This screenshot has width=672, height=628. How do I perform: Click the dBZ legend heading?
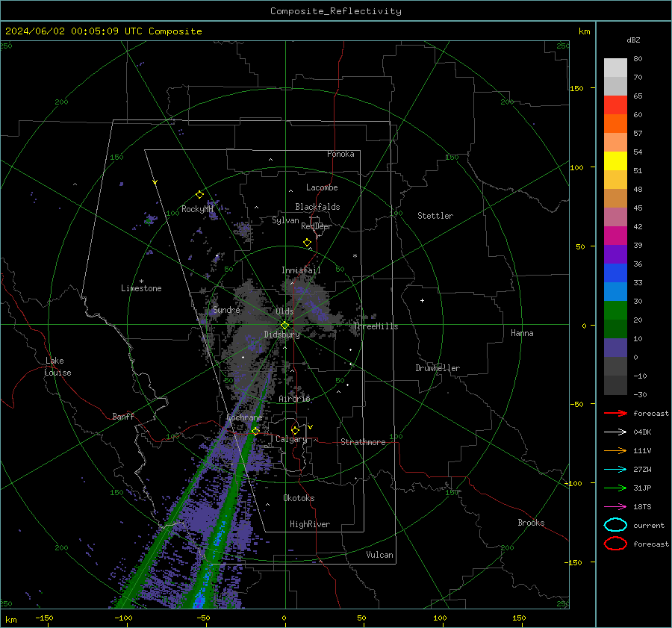(x=633, y=40)
